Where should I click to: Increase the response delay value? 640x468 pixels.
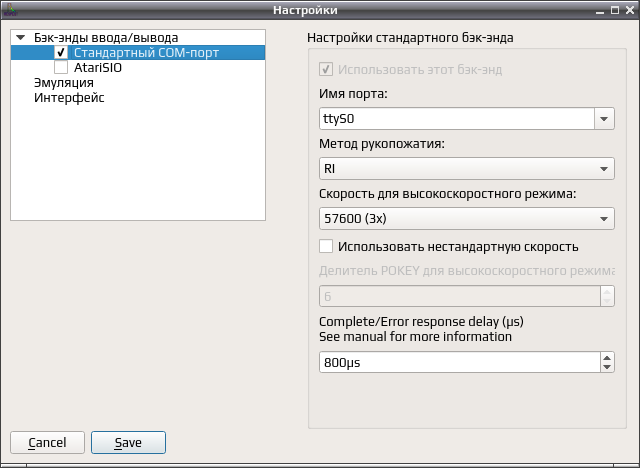point(607,357)
